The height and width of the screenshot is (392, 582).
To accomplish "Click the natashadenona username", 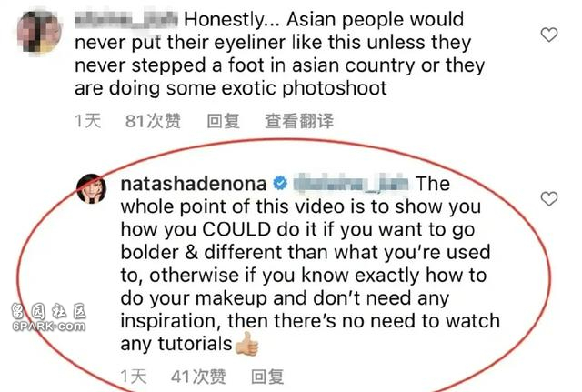I will (194, 184).
